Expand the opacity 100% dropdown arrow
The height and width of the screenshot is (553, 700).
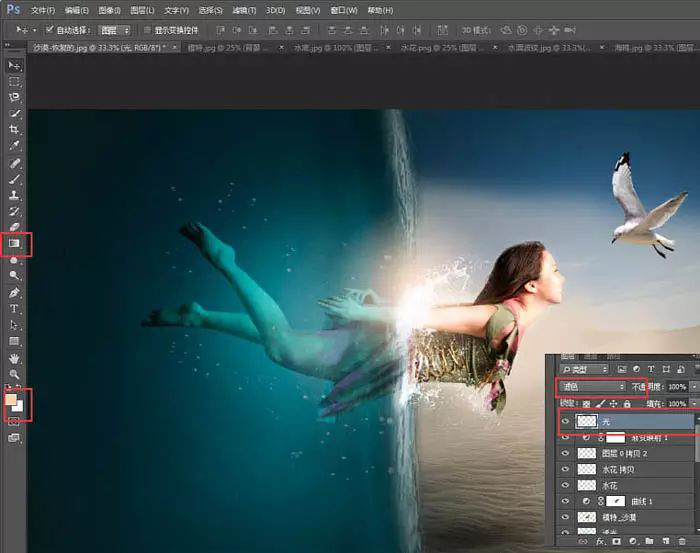[x=694, y=386]
